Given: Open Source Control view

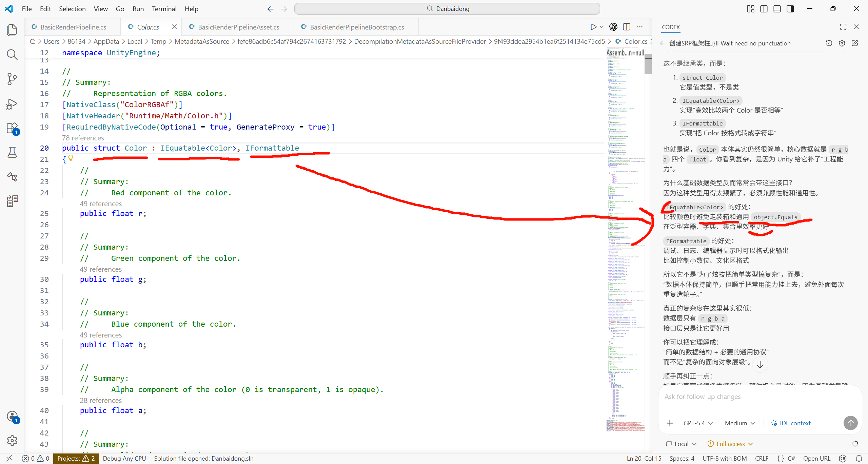Looking at the screenshot, I should tap(12, 79).
